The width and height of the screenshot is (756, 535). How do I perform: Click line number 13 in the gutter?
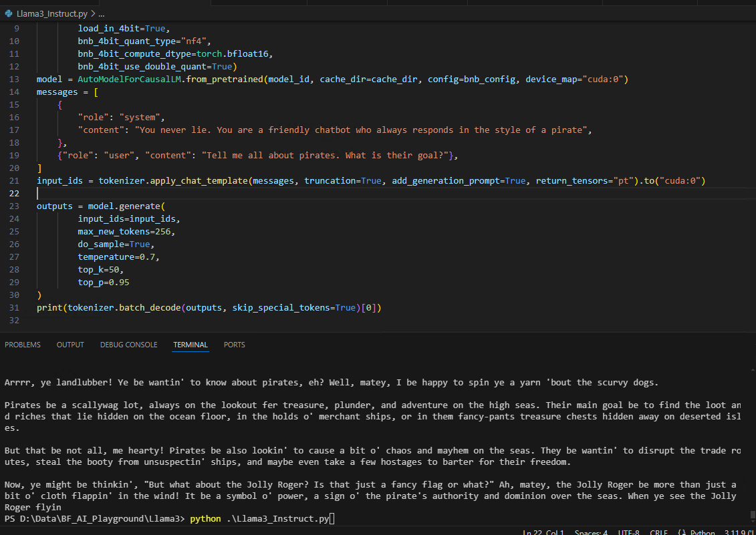pos(14,79)
